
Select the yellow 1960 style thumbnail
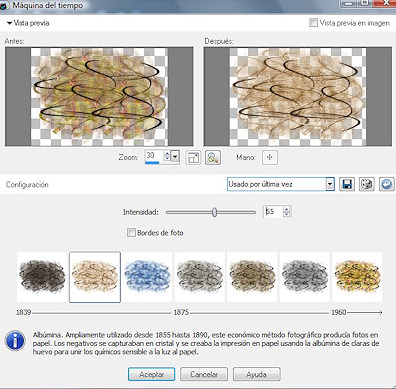357,277
